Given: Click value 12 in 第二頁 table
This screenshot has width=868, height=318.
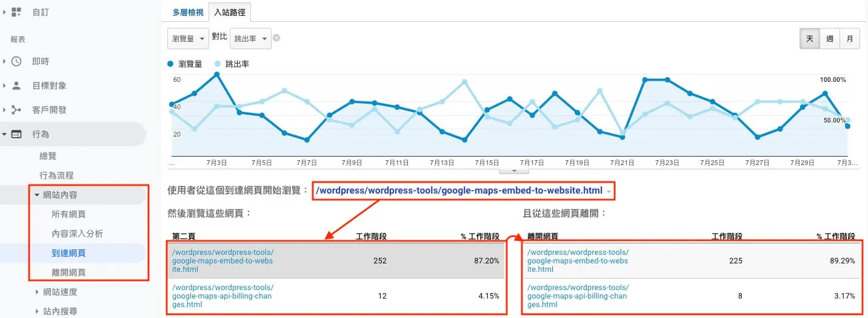Looking at the screenshot, I should point(382,296).
